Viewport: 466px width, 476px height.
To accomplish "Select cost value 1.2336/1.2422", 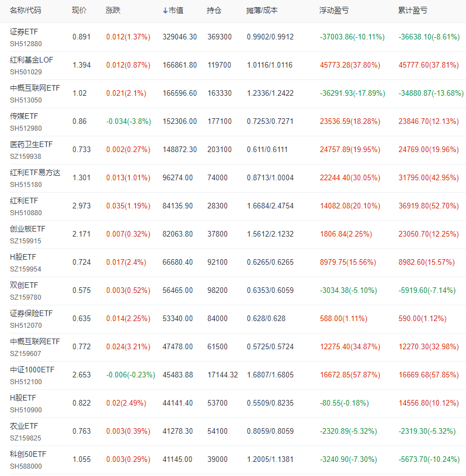I will tap(270, 94).
